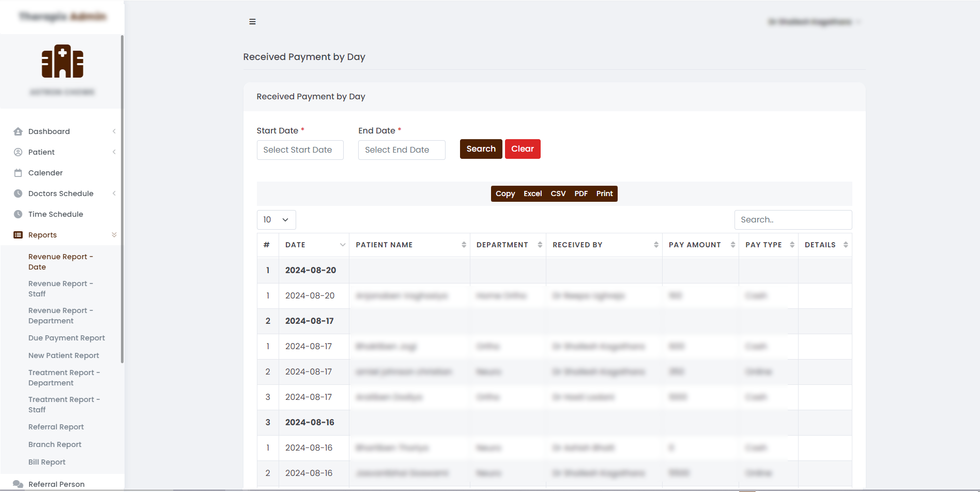
Task: Click the Calender icon in sidebar
Action: click(x=18, y=173)
